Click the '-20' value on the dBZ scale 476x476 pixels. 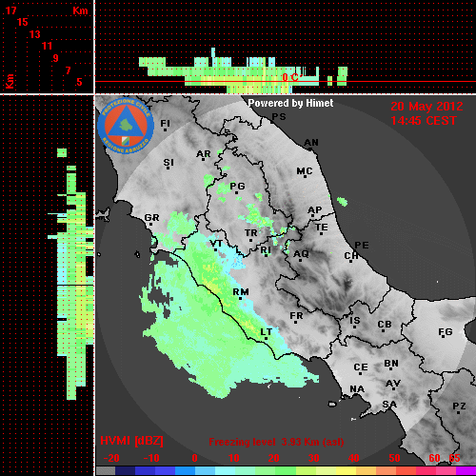click(111, 458)
